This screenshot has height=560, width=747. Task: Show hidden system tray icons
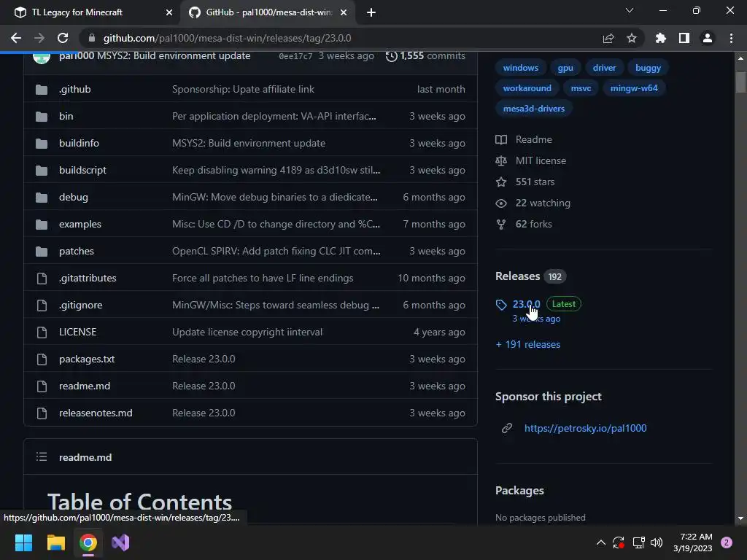601,542
